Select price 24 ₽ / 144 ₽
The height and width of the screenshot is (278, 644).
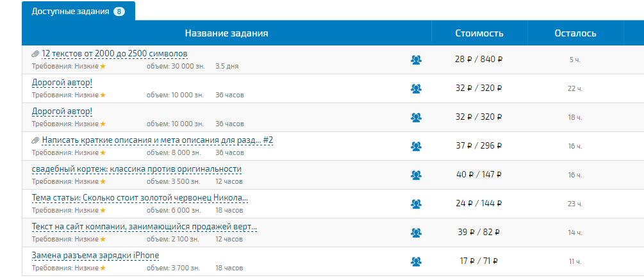[479, 203]
